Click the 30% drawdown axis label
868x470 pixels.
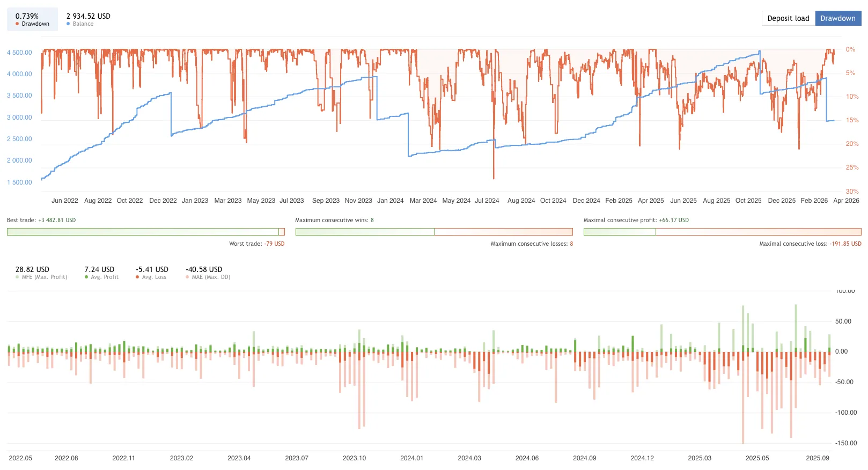pos(852,192)
